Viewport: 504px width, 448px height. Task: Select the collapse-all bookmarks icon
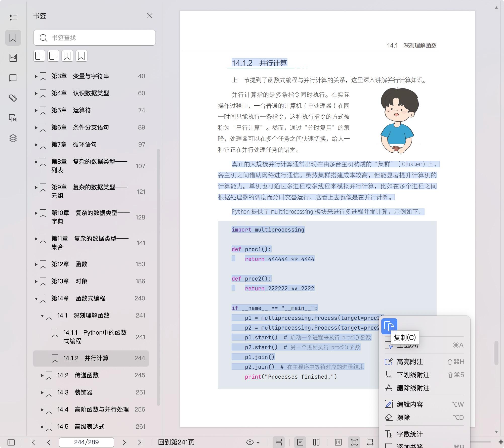53,56
